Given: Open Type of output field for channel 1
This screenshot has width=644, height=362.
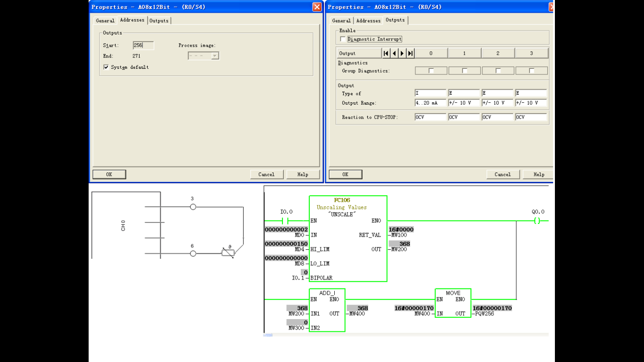Looking at the screenshot, I should click(464, 93).
